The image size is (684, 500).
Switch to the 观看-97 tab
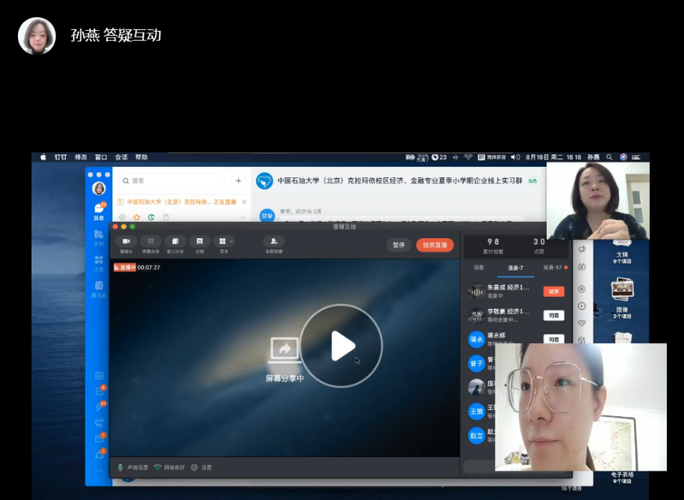553,268
